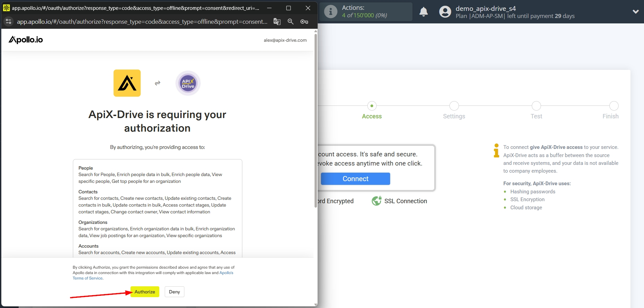Click the site settings icon left of the URL
Screen dimensions: 644x308
click(8, 21)
